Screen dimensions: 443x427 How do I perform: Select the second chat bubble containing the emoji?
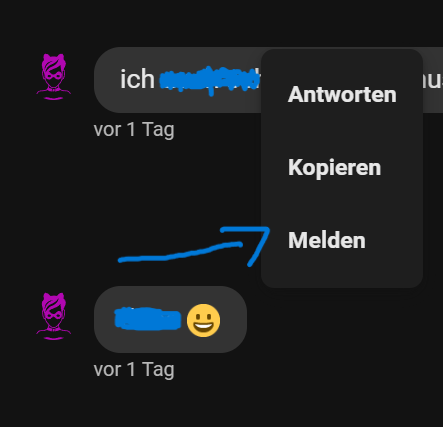(x=170, y=319)
